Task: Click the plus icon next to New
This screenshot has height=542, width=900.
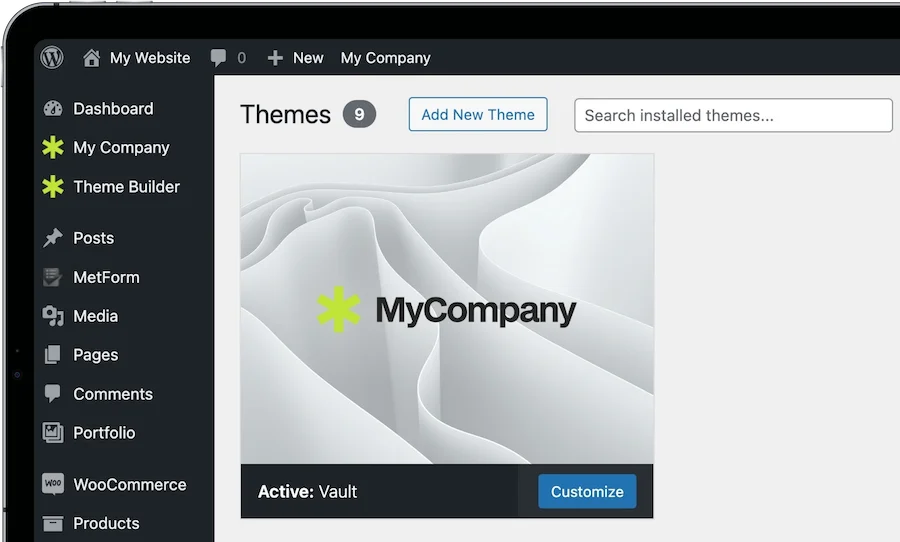Action: click(x=275, y=58)
